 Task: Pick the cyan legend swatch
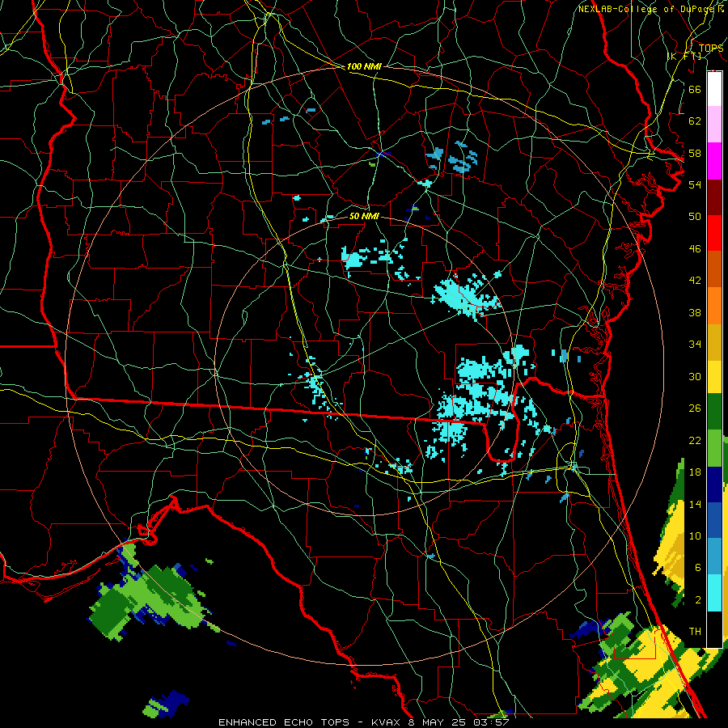[x=714, y=593]
